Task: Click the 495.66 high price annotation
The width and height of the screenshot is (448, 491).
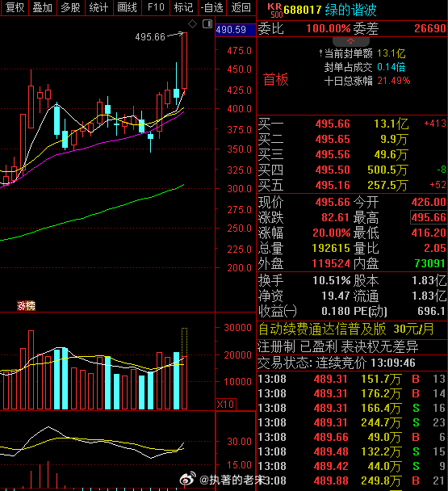Action: point(150,37)
